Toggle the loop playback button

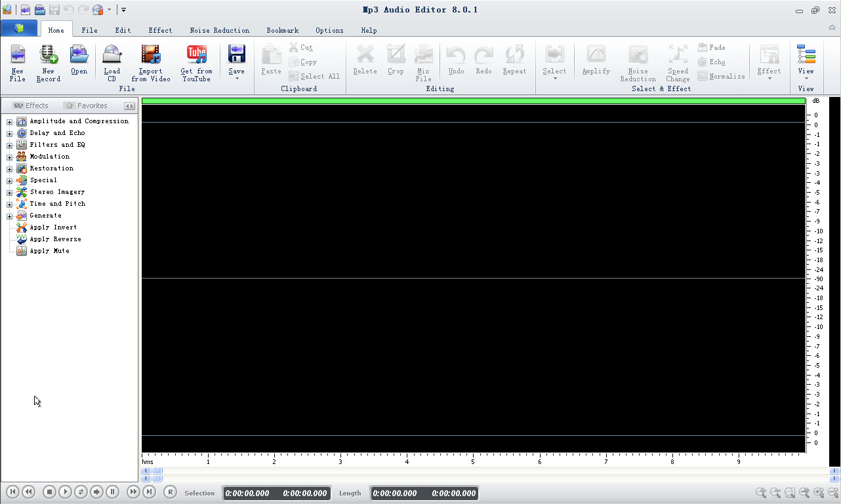pos(81,492)
